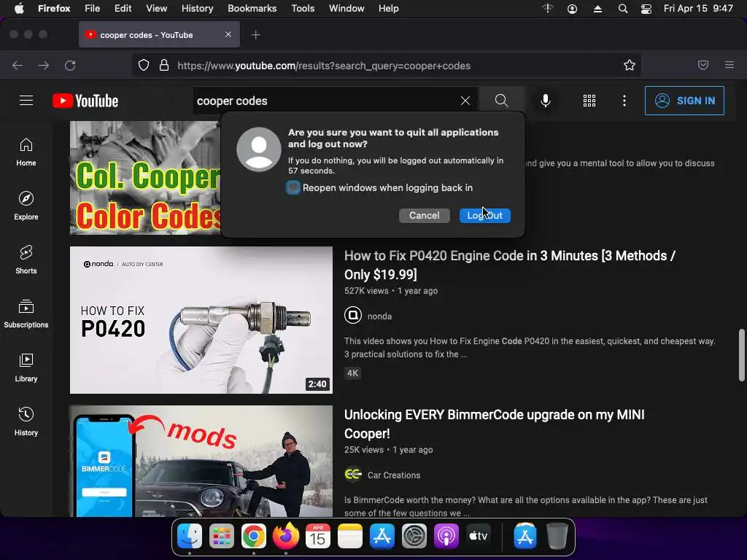Open the Edit menu
747x560 pixels.
pos(123,9)
